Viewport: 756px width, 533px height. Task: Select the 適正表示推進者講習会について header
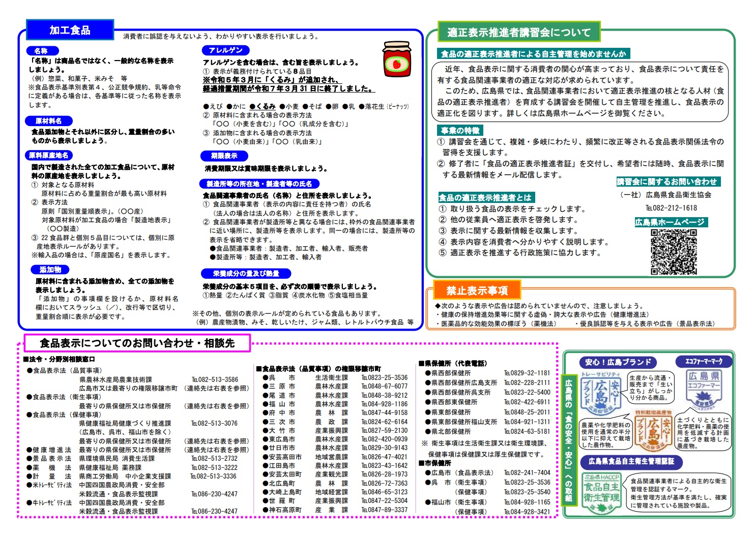tap(519, 32)
